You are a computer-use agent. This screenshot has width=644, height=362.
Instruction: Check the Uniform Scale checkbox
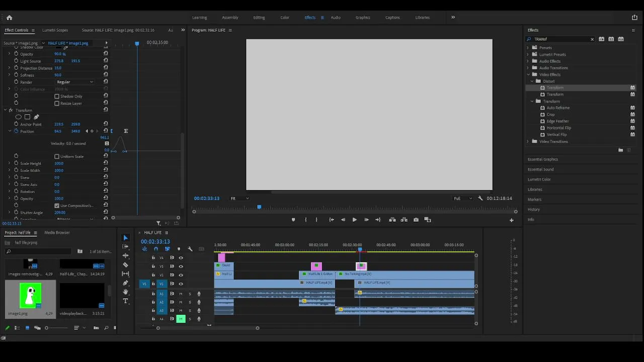click(x=57, y=156)
